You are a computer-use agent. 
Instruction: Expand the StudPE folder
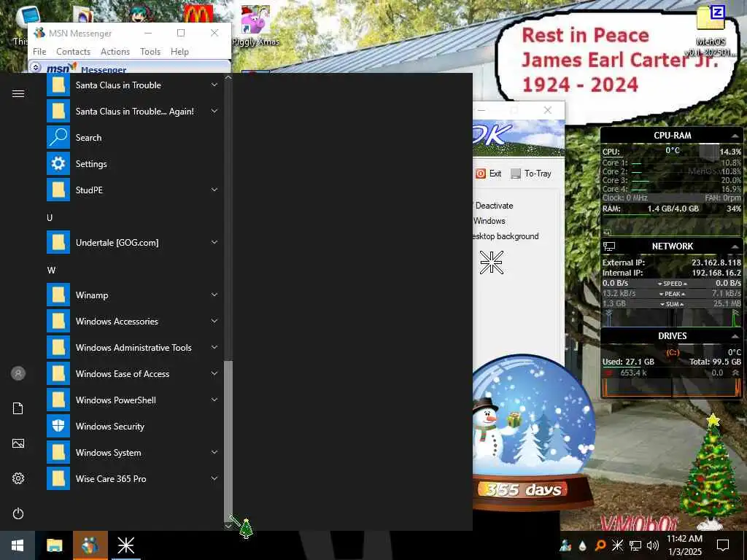pos(214,190)
